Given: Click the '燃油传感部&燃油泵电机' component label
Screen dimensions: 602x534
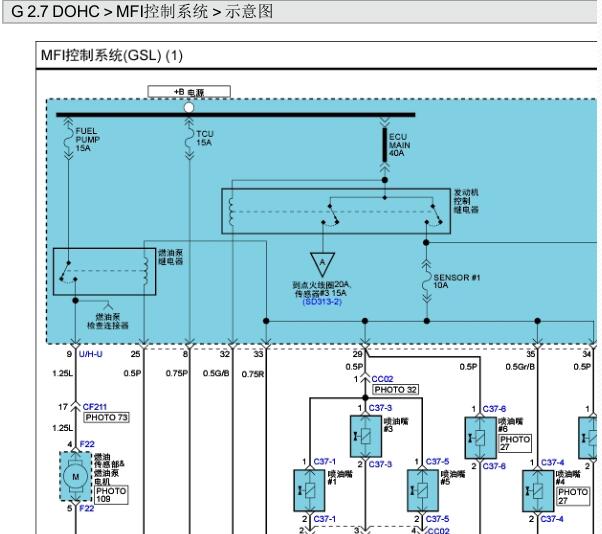Looking at the screenshot, I should 109,469.
